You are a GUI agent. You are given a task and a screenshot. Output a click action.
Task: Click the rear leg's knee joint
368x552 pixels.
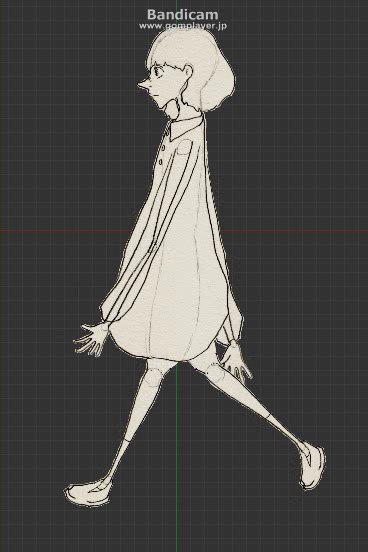(215, 373)
